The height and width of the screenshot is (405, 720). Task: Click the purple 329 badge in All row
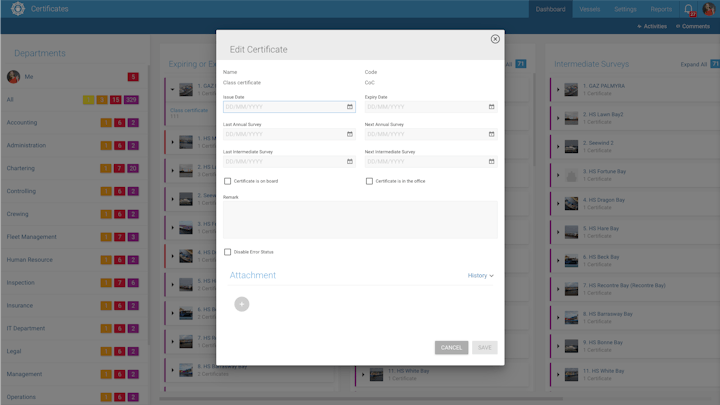131,100
